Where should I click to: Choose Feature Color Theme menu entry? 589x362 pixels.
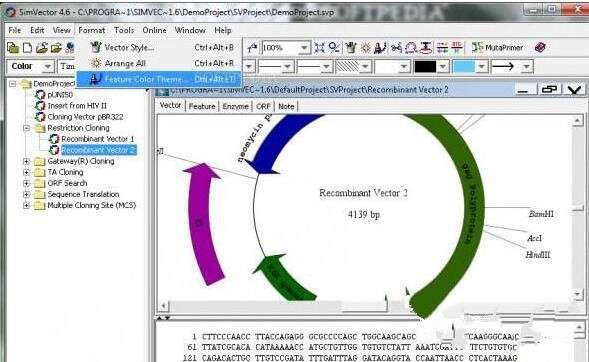click(160, 79)
